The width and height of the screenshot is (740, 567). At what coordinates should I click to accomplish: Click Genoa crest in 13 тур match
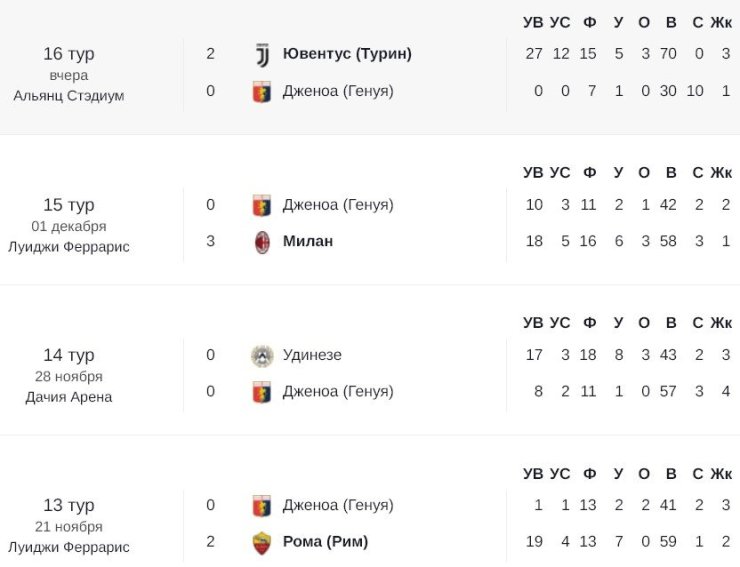click(262, 506)
